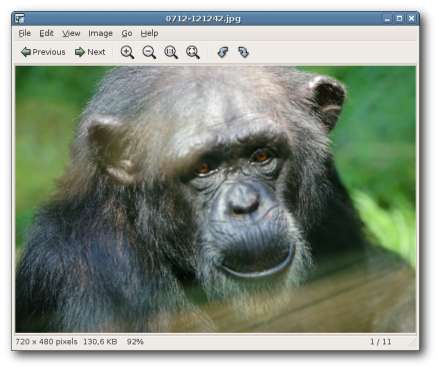Rotate the image clockwise
439x370 pixels.
[x=244, y=52]
